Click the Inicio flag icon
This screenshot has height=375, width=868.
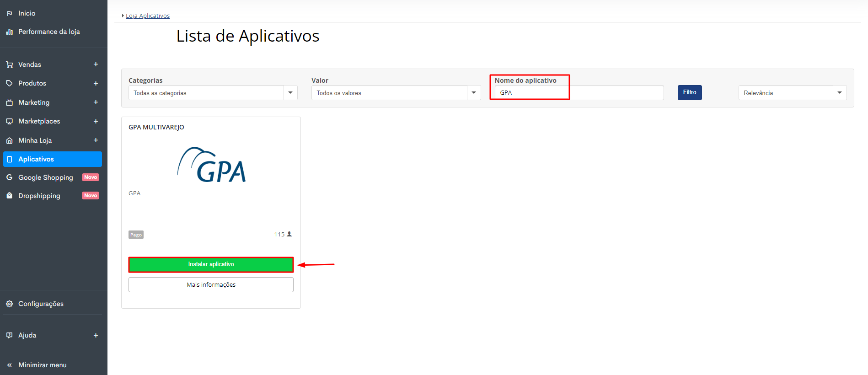pos(9,13)
